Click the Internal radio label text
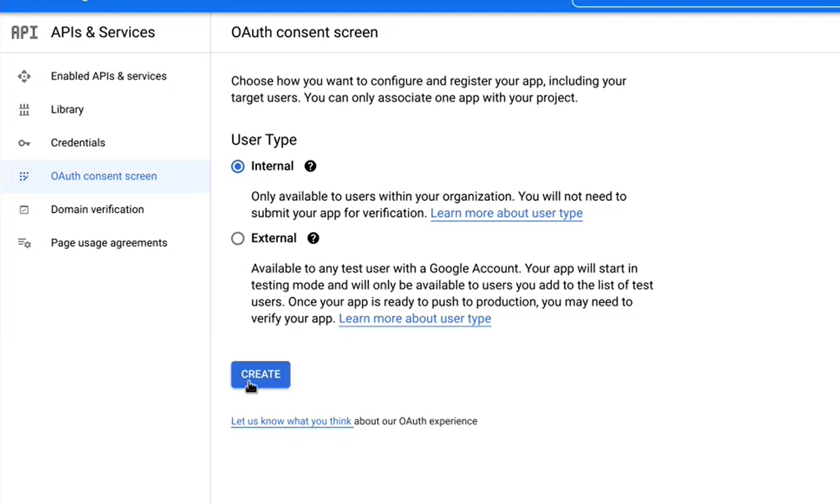 coord(272,166)
